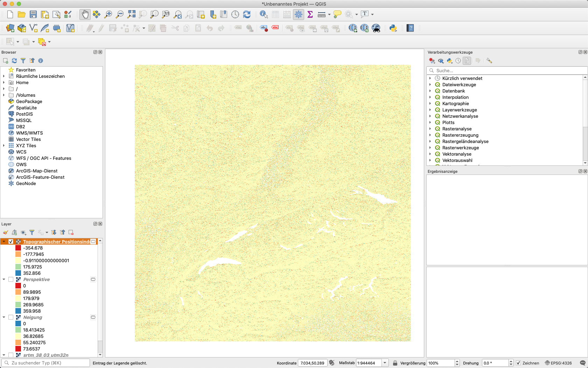Click the Save Project floppy disk icon
Screen dimensions: 588x368
coord(33,14)
